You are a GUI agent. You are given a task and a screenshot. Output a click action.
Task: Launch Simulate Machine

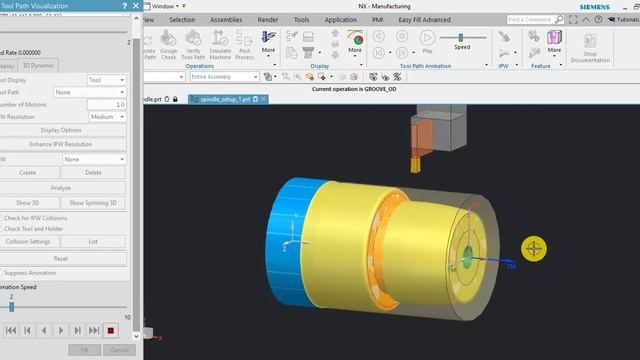[x=220, y=45]
